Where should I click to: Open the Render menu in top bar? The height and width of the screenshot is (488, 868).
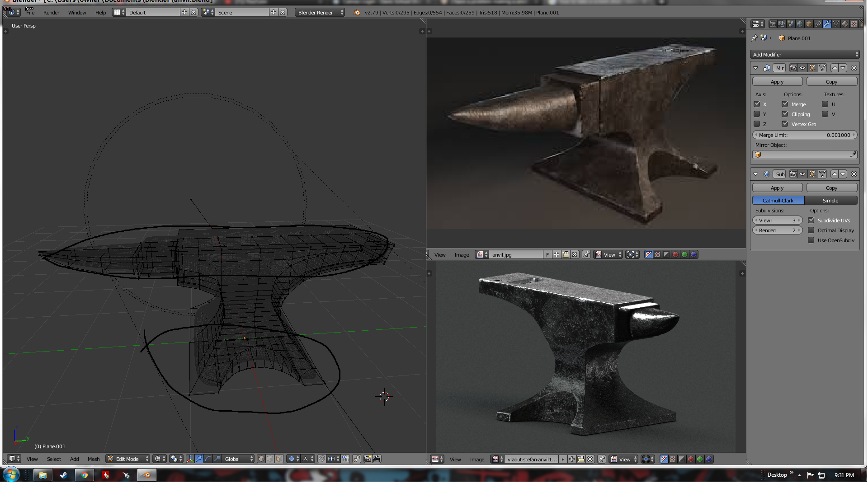(x=51, y=12)
